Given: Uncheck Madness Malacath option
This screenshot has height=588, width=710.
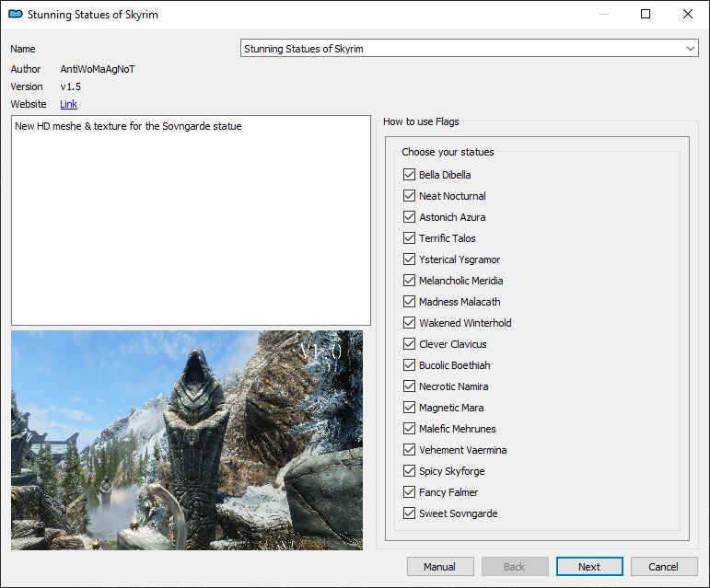Looking at the screenshot, I should coord(409,302).
